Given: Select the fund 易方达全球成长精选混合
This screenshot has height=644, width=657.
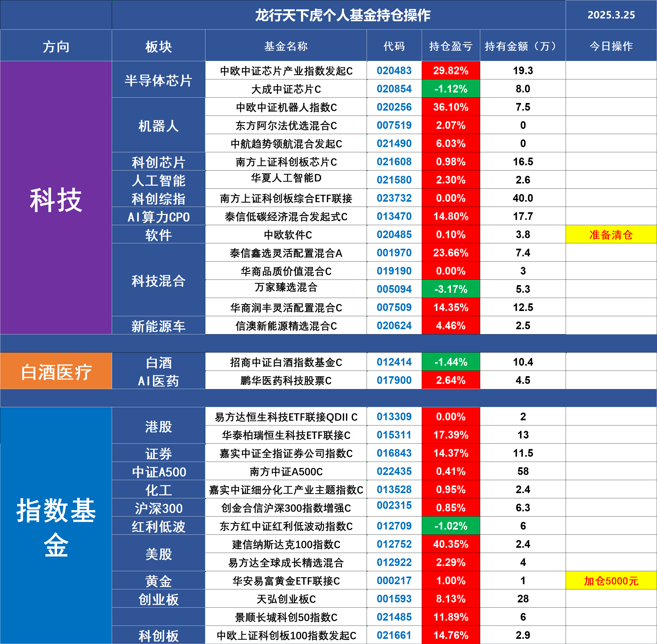Looking at the screenshot, I should pyautogui.click(x=286, y=562).
